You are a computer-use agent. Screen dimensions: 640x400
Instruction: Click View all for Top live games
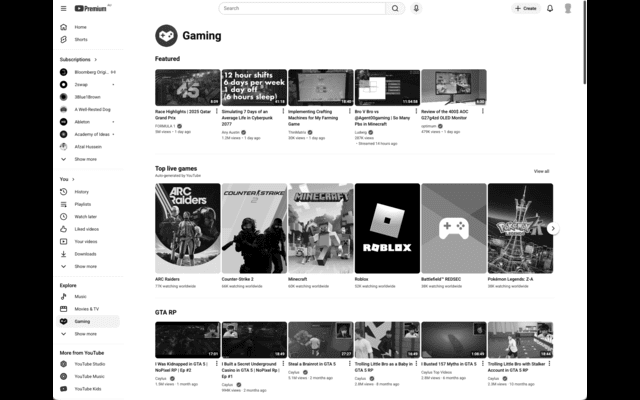point(541,171)
